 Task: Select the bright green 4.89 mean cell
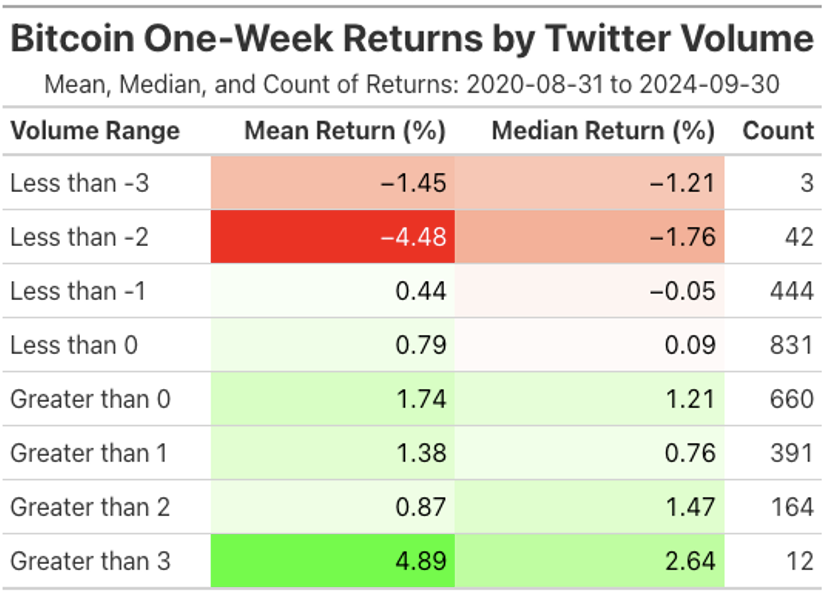click(x=333, y=561)
